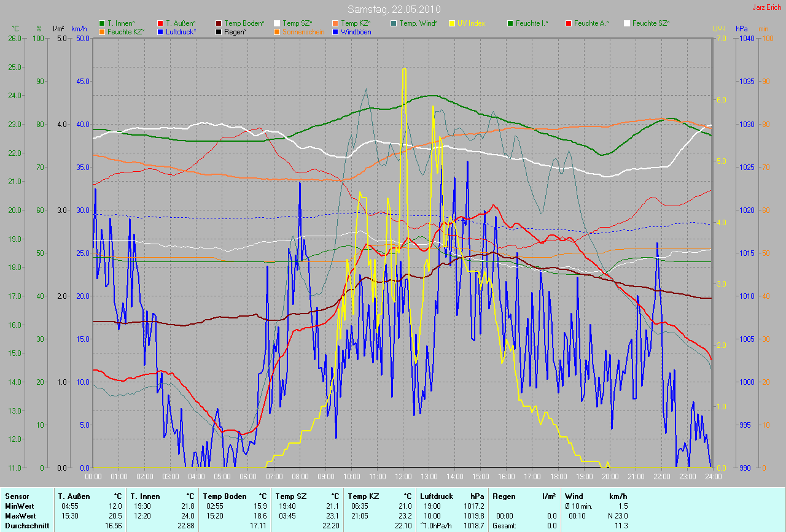
Task: Select the average value 22.88
Action: [x=185, y=526]
